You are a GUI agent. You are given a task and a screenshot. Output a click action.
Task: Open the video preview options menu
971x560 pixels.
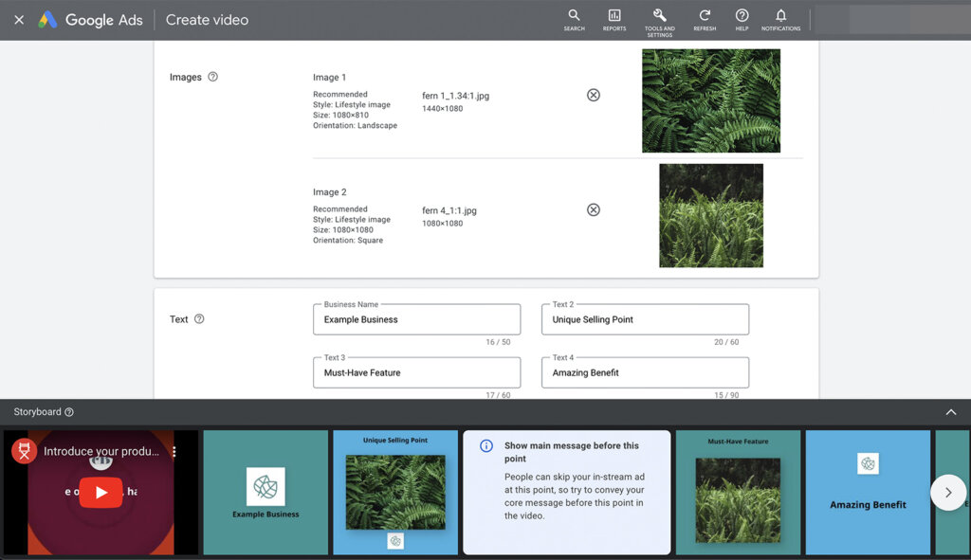tap(174, 452)
